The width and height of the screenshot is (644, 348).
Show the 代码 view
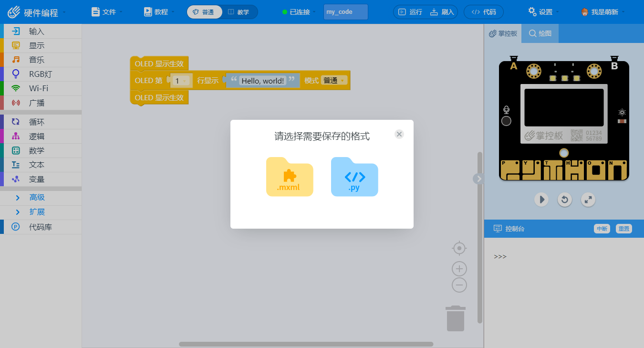click(483, 12)
